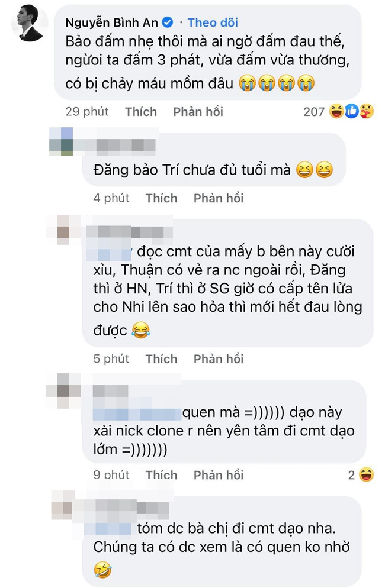Reply to the nick clone comment
This screenshot has width=385, height=588.
click(219, 475)
